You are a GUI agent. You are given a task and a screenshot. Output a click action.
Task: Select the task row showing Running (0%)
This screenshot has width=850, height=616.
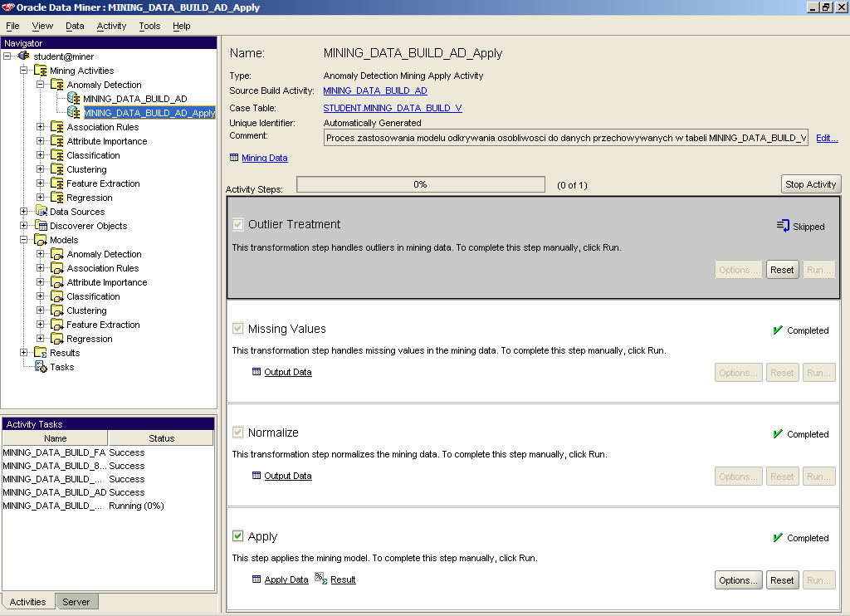[x=109, y=506]
